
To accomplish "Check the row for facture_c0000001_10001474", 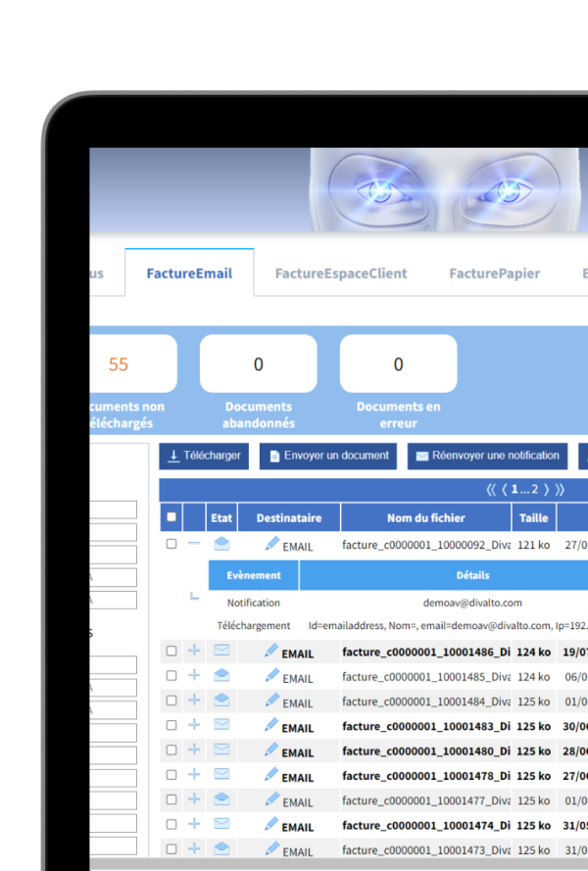I will coord(171,824).
